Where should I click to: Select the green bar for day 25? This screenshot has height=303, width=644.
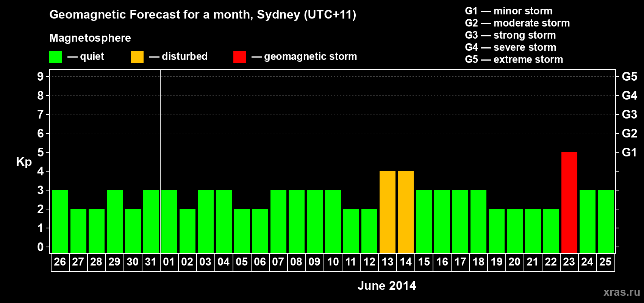coord(606,221)
